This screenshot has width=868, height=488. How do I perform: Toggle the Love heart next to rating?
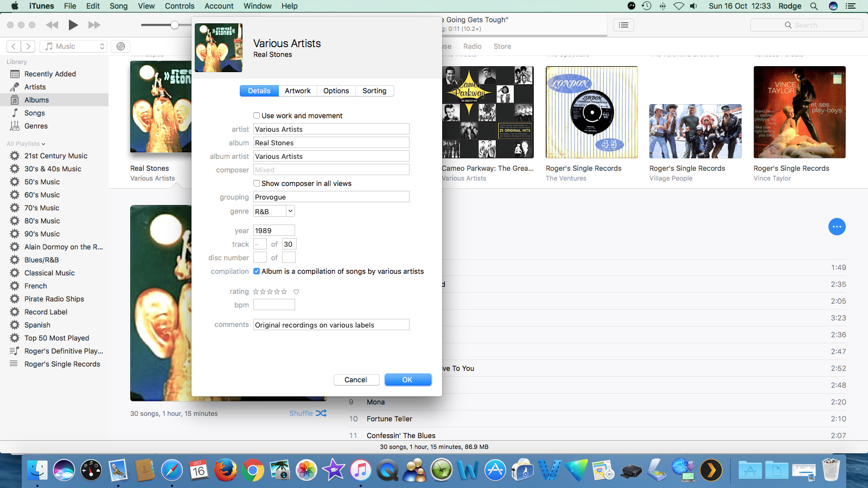click(x=296, y=292)
